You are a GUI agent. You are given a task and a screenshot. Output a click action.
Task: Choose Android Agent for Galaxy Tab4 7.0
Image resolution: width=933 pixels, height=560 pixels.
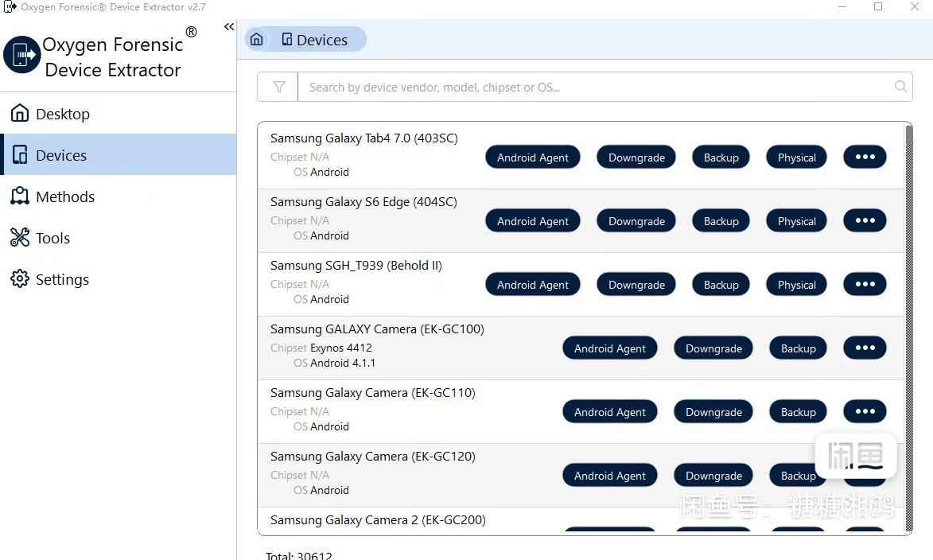533,157
